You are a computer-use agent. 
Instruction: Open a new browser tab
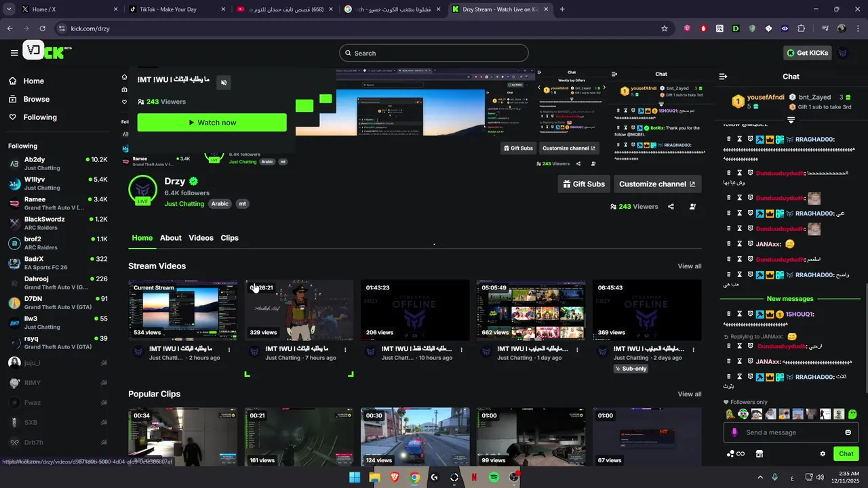tap(562, 9)
